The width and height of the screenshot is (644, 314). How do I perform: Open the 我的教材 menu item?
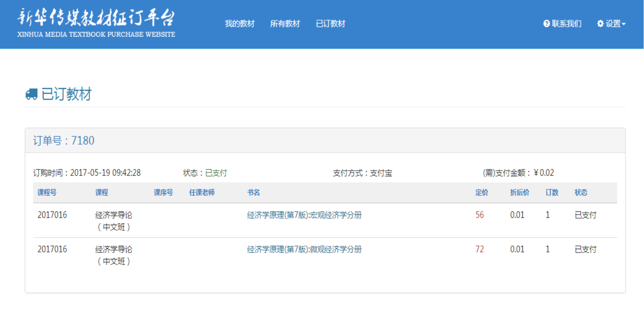(x=240, y=24)
